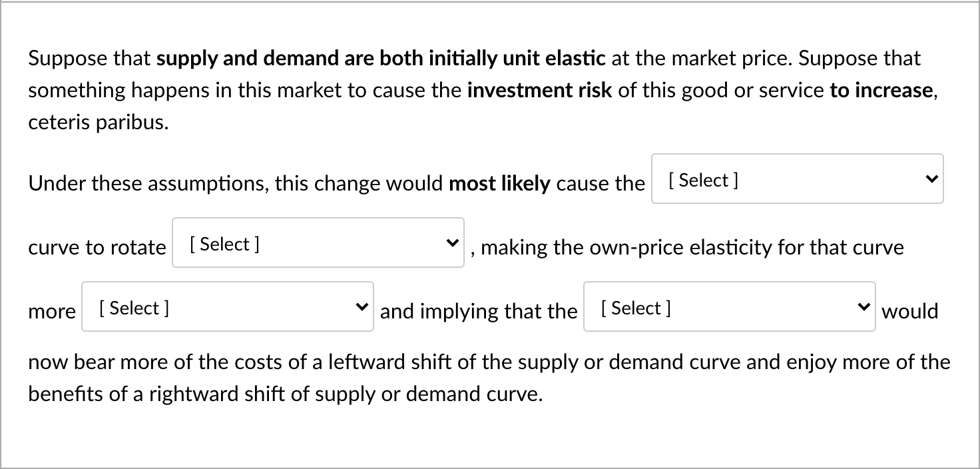
Task: Open the dropdown after "and implying that the"
Action: point(729,306)
